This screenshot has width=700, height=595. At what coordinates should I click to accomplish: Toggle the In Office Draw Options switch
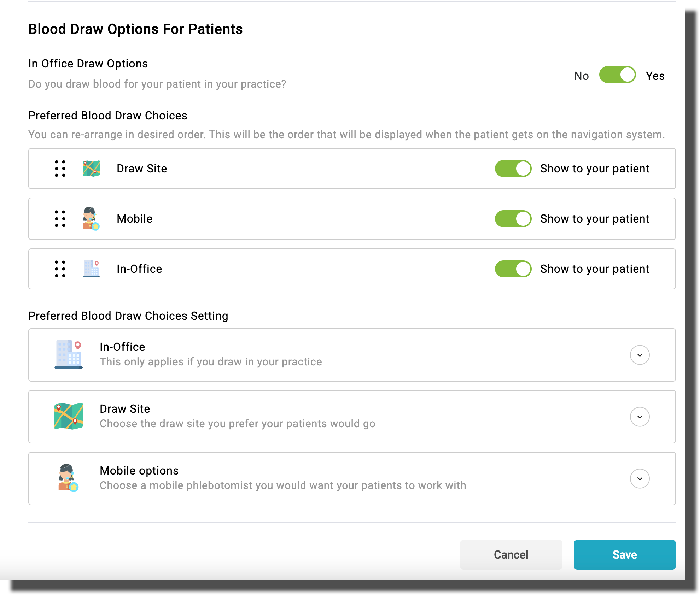tap(617, 75)
